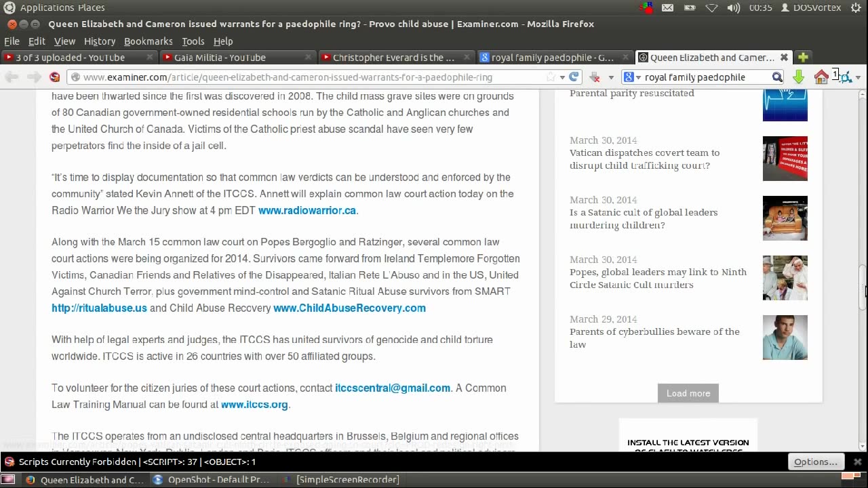Open the Tools menu

tap(193, 41)
